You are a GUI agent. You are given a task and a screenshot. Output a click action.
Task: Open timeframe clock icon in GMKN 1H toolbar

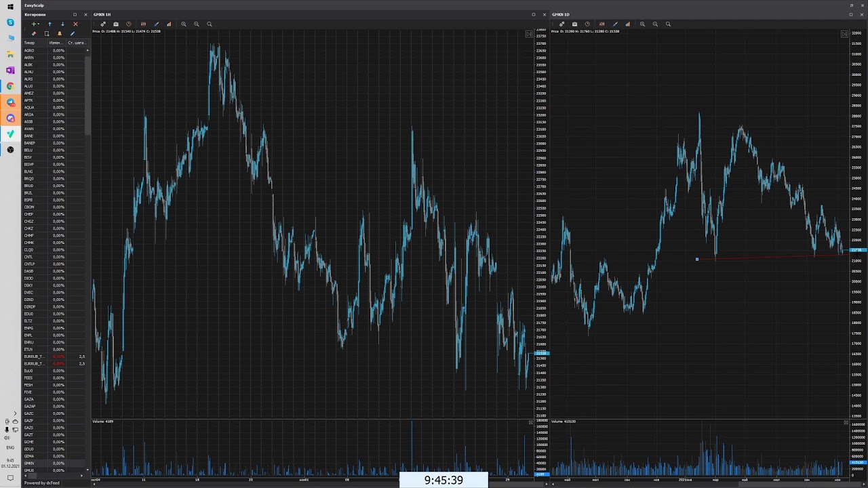[x=129, y=24]
